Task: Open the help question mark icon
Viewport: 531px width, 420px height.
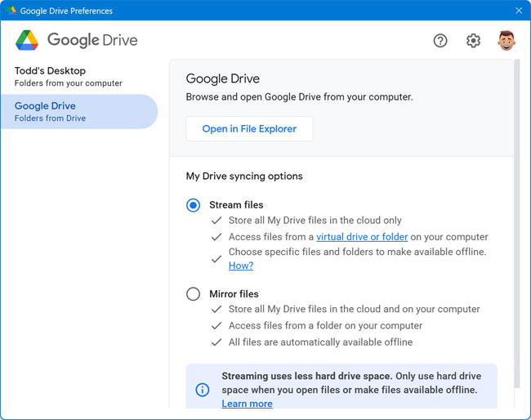Action: coord(440,41)
